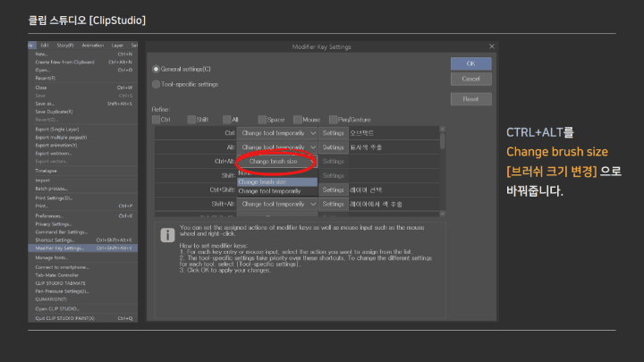Tick the Space refine checkbox

click(262, 120)
